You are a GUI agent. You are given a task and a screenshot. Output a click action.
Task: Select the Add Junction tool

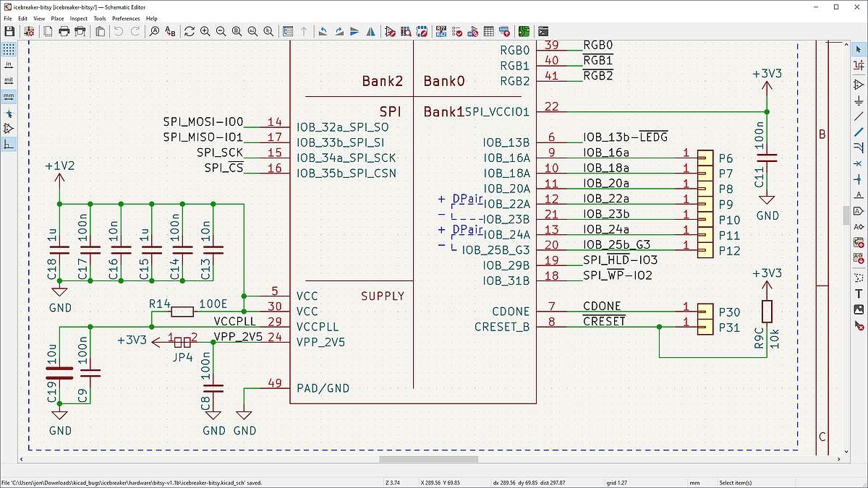click(x=859, y=179)
